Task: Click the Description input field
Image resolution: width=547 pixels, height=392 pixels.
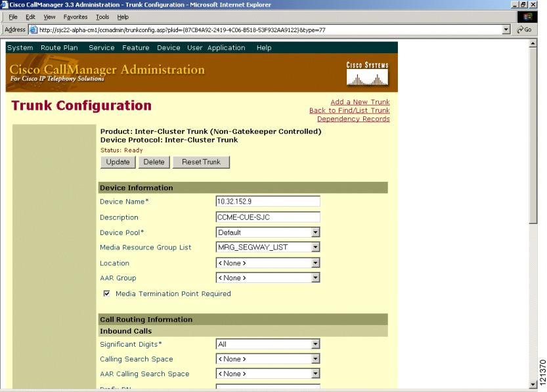Action: click(268, 217)
